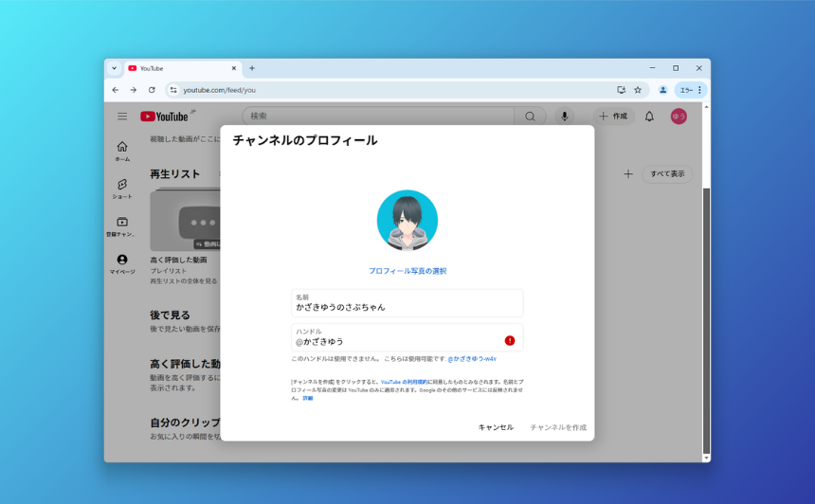This screenshot has width=815, height=504.
Task: Open notifications bell icon
Action: coord(649,117)
